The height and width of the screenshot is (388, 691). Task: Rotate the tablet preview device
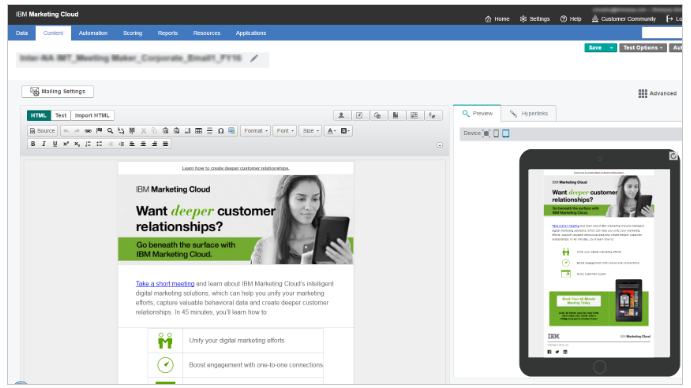[673, 156]
